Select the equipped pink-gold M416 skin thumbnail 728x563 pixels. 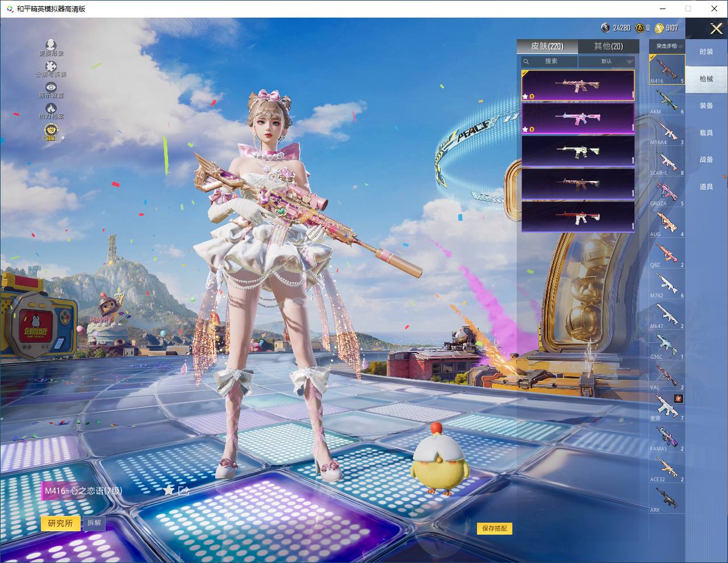pyautogui.click(x=578, y=86)
